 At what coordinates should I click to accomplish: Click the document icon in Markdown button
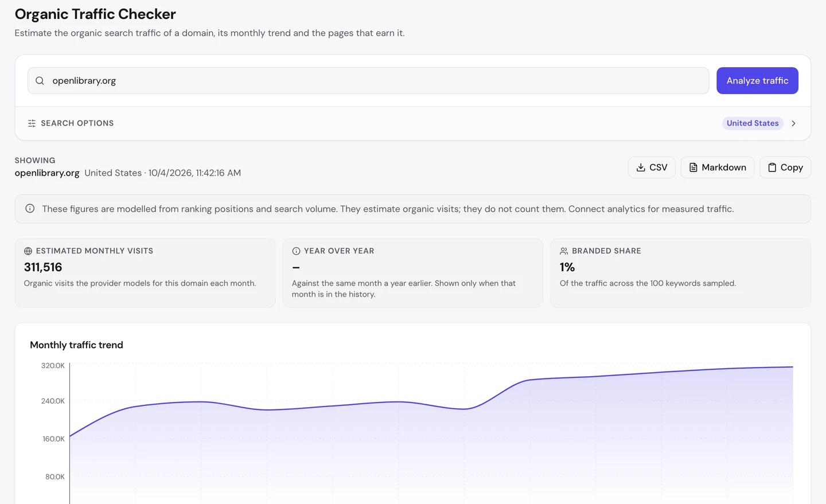(693, 167)
